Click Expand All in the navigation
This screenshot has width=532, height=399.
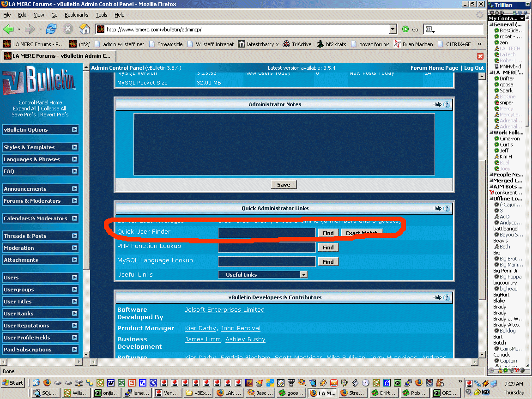[24, 109]
